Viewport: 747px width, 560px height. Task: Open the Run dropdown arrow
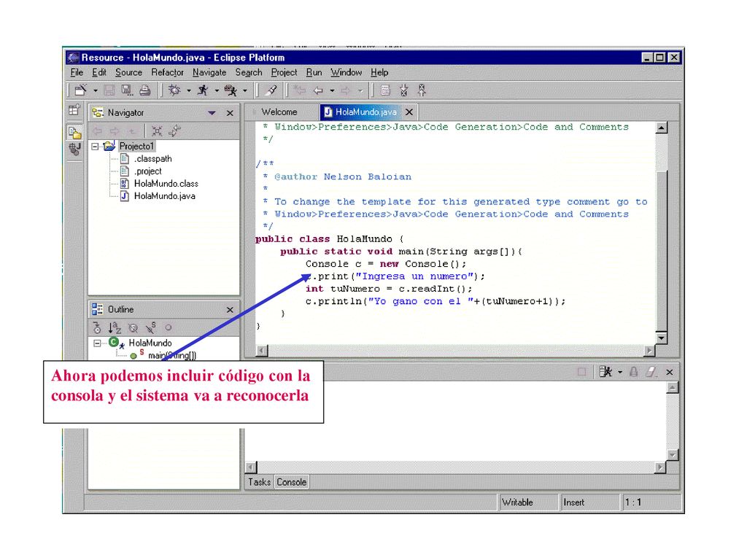217,90
